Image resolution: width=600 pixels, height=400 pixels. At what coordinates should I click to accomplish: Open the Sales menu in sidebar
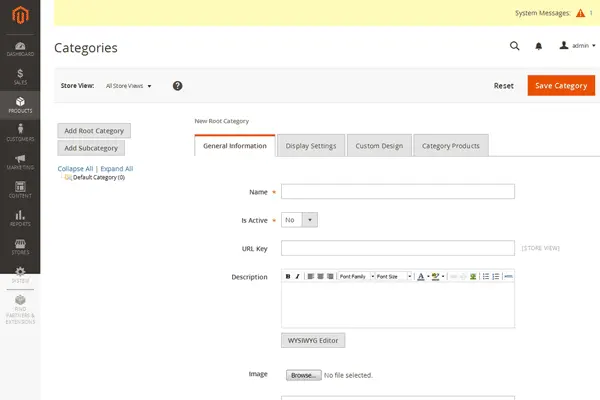pyautogui.click(x=20, y=76)
